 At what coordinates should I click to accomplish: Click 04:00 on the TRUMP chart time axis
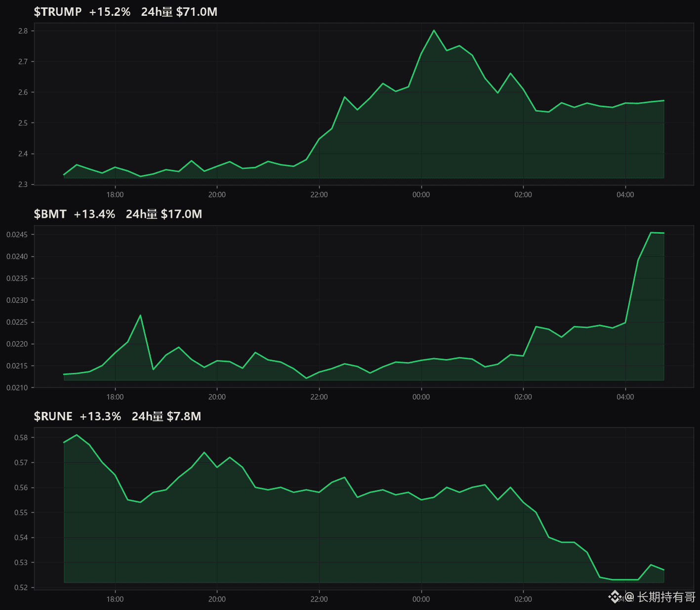click(625, 195)
